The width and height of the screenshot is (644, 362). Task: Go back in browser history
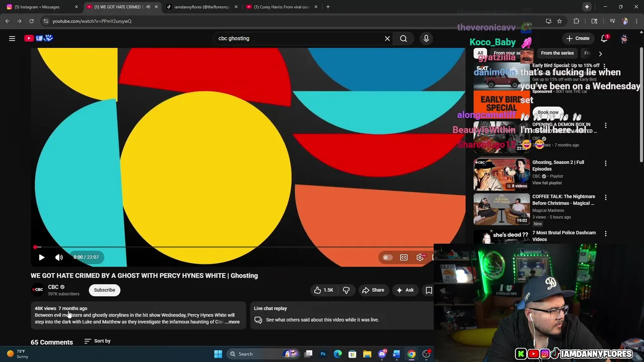coord(7,21)
